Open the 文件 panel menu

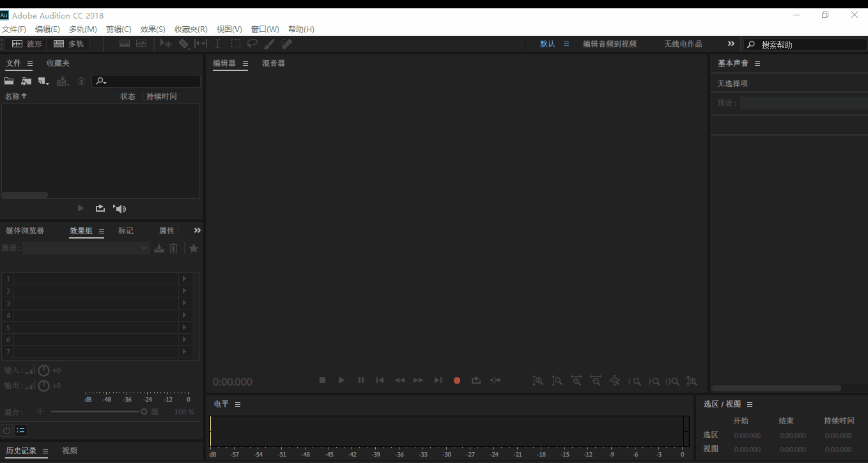click(31, 63)
